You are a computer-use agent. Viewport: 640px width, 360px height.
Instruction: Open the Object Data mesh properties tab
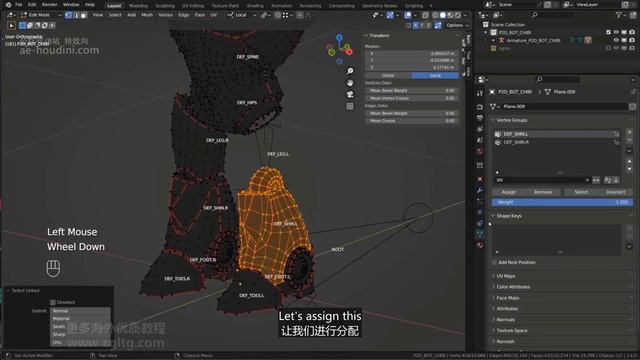click(x=480, y=234)
